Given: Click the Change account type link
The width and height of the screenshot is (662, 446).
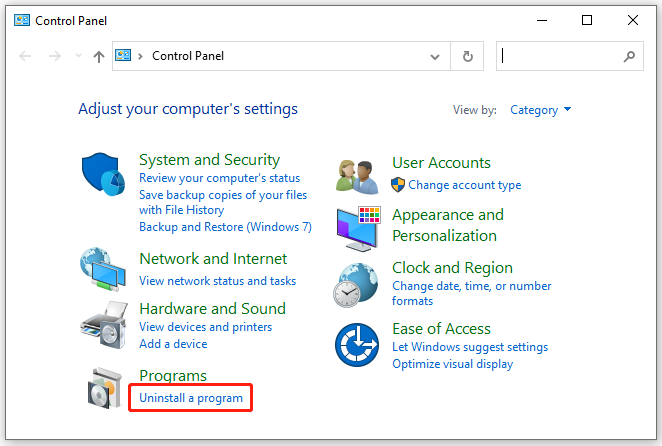Looking at the screenshot, I should coord(464,185).
